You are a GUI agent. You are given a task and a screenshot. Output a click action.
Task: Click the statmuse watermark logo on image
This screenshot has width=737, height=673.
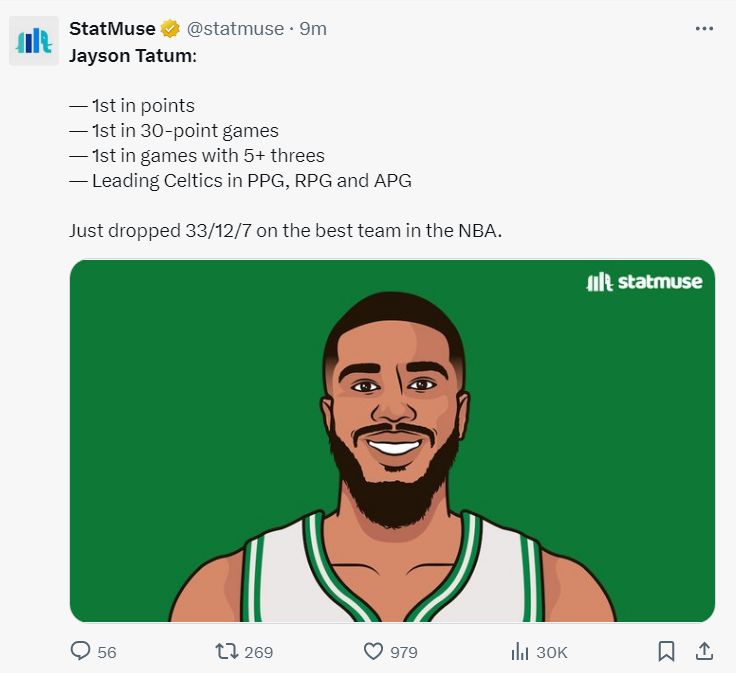point(644,282)
